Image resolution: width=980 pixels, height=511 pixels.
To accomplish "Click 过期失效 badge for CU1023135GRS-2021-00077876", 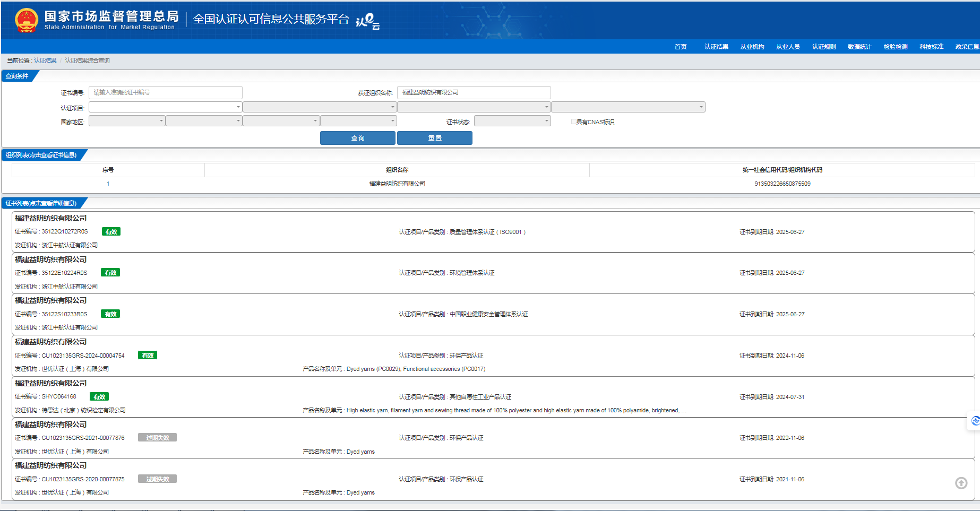I will pyautogui.click(x=157, y=438).
